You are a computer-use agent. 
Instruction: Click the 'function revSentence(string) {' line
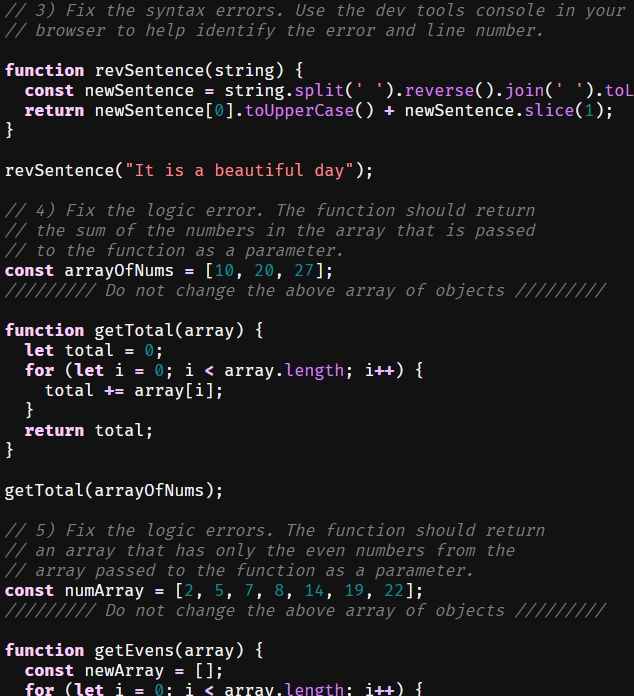[x=154, y=71]
